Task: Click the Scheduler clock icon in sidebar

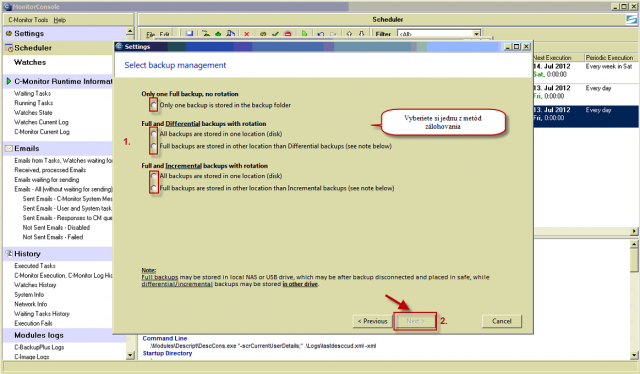Action: (9, 48)
